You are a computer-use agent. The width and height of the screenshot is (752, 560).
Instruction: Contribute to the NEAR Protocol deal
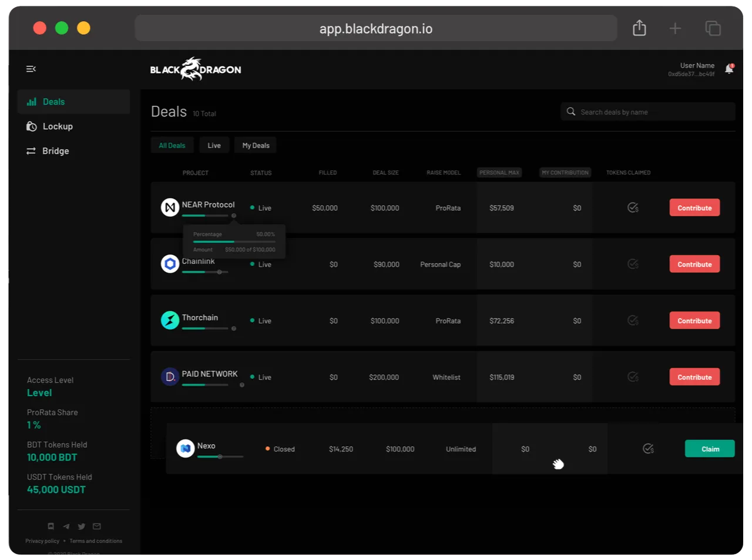click(694, 207)
